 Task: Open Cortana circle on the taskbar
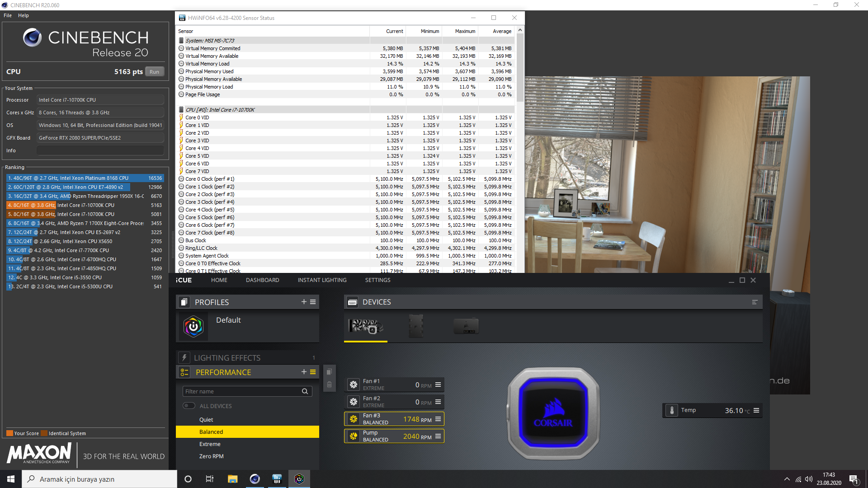pyautogui.click(x=188, y=479)
